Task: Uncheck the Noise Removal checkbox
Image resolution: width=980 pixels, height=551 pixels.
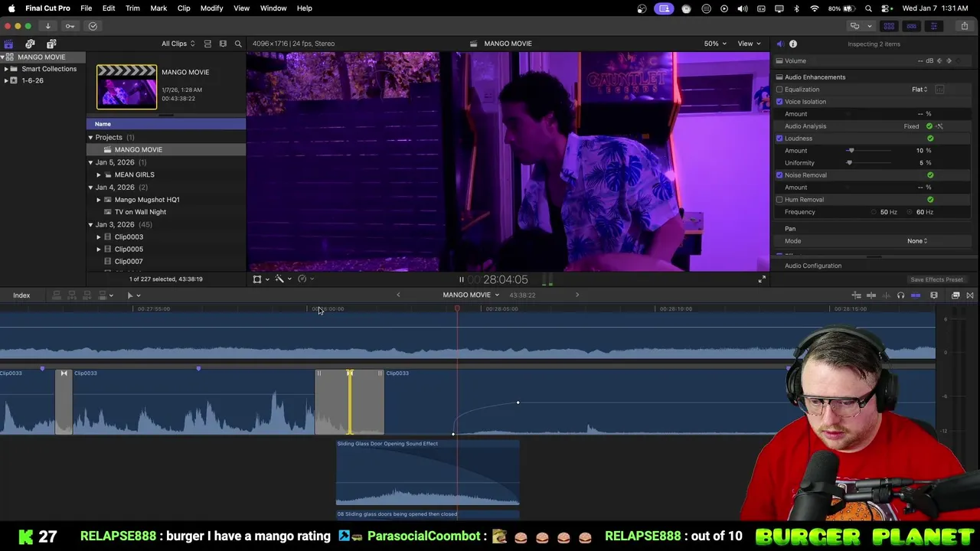Action: coord(779,175)
